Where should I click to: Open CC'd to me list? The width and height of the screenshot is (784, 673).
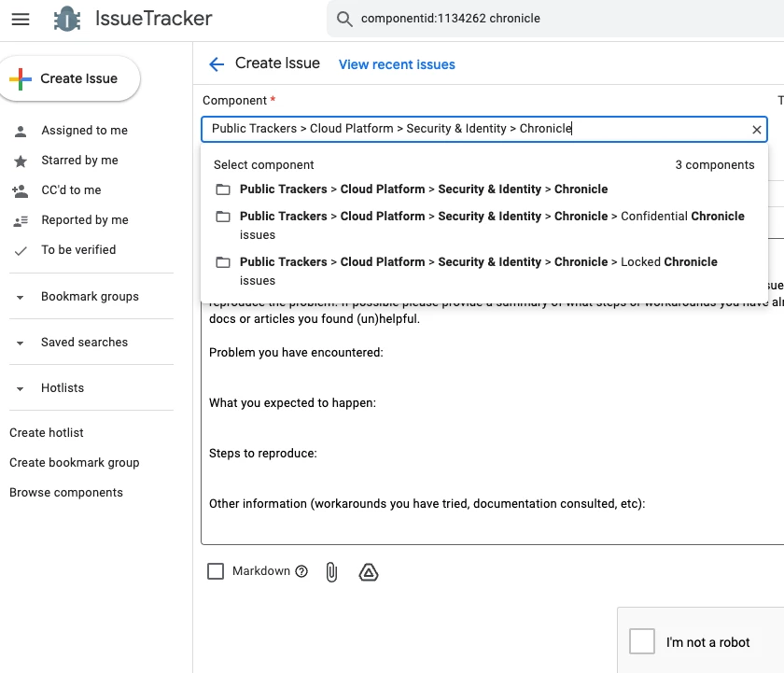(x=71, y=190)
